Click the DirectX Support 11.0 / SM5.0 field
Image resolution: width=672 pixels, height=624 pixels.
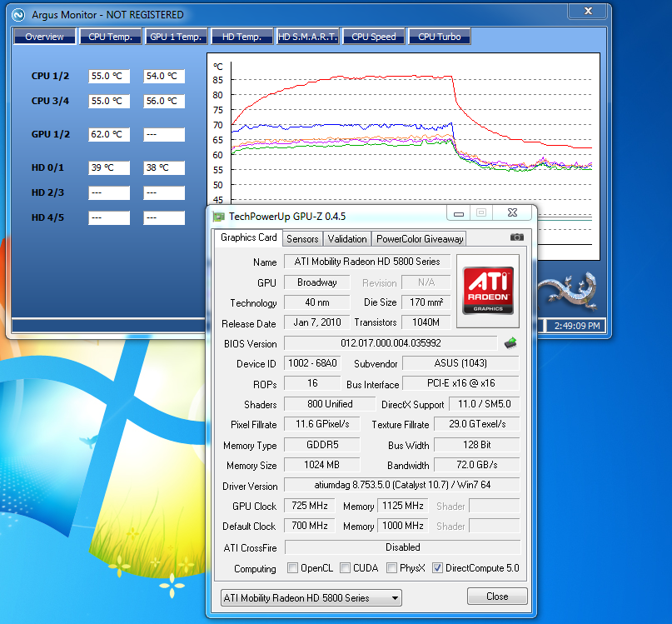[485, 404]
